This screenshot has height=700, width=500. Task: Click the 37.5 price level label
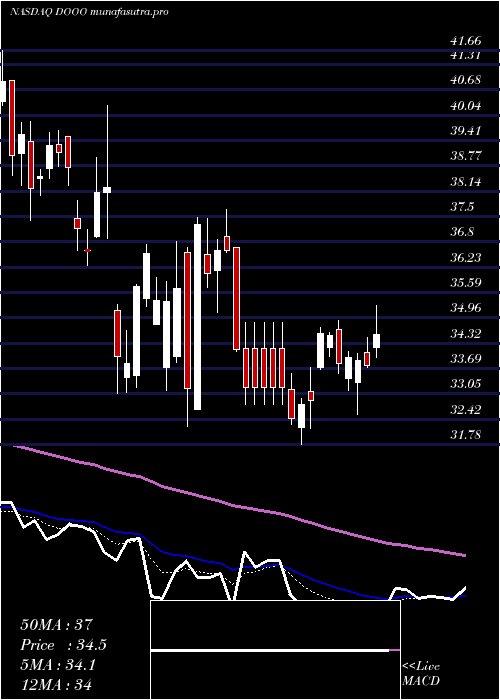(462, 207)
